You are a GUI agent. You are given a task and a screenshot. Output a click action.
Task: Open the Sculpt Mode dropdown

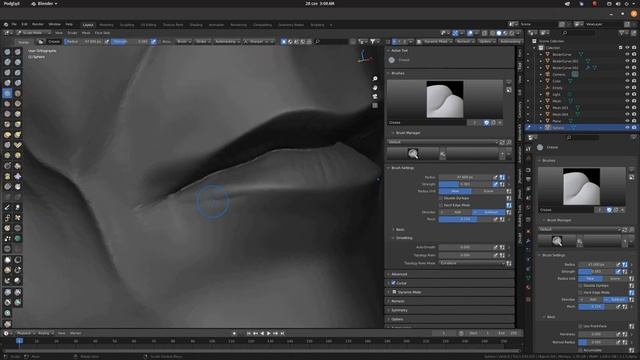[x=33, y=33]
